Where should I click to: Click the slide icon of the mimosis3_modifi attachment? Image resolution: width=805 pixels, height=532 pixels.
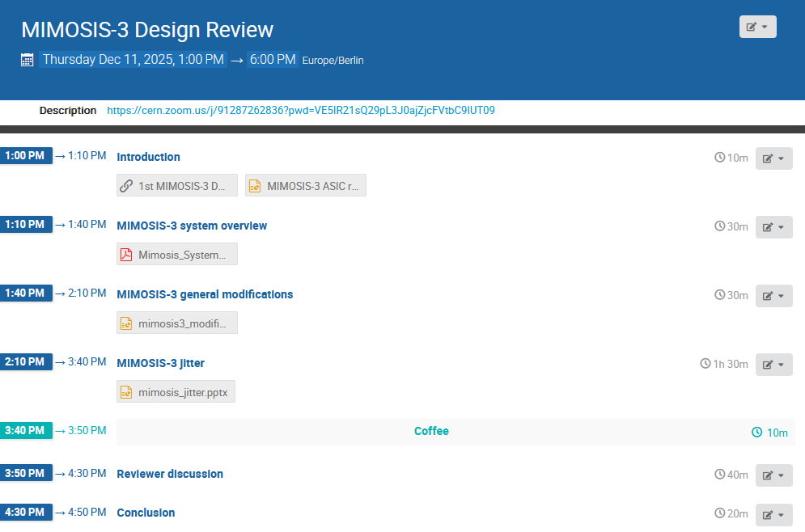click(126, 323)
